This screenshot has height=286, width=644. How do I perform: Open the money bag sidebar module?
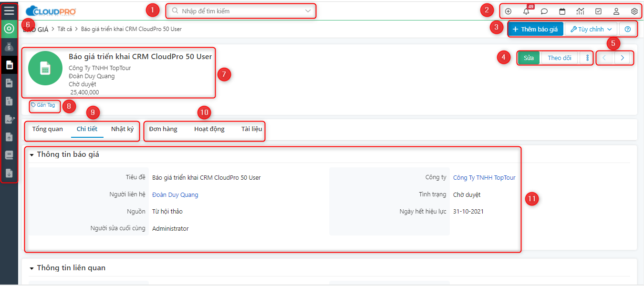coord(9,47)
